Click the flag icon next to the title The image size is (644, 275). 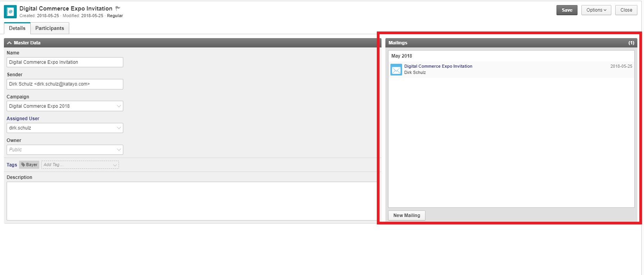[118, 8]
